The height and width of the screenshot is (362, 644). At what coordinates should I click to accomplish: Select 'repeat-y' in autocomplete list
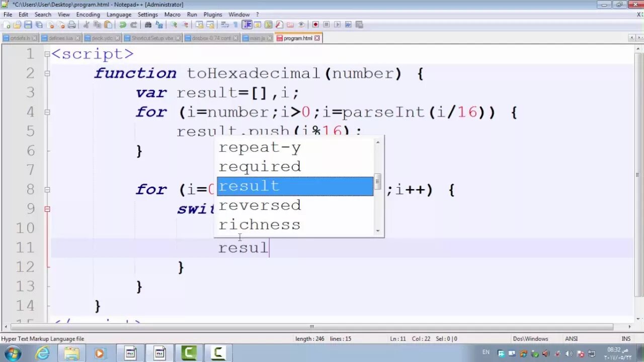point(295,147)
